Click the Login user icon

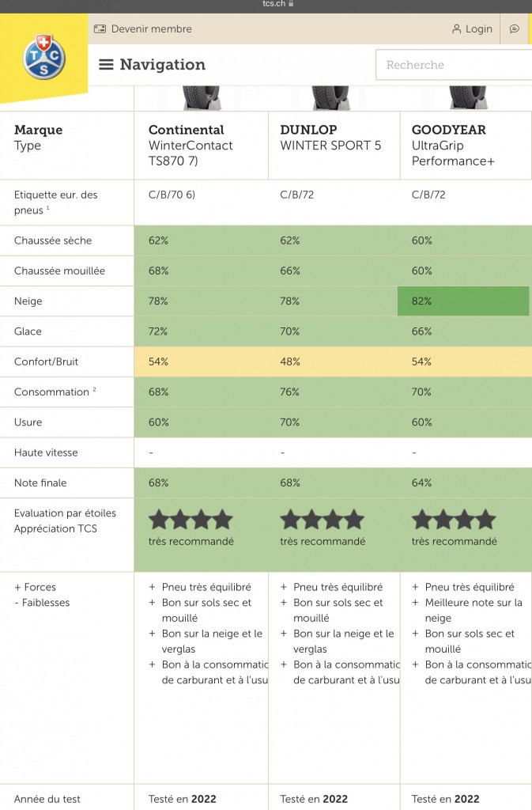pos(456,29)
